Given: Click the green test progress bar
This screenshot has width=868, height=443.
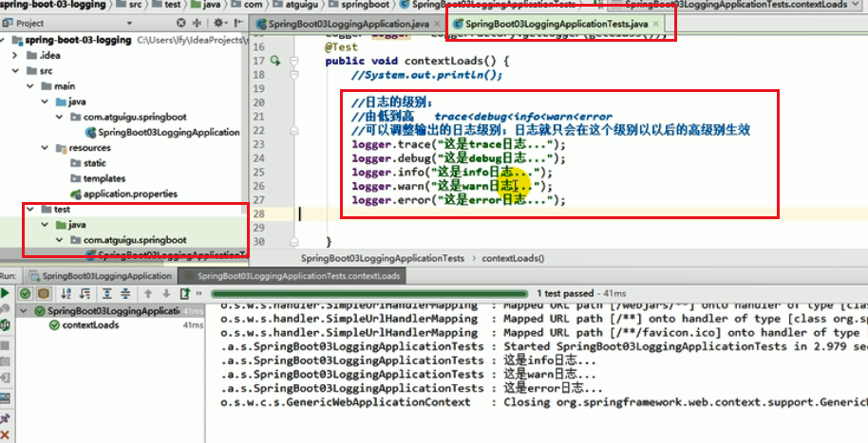Looking at the screenshot, I should [x=369, y=294].
